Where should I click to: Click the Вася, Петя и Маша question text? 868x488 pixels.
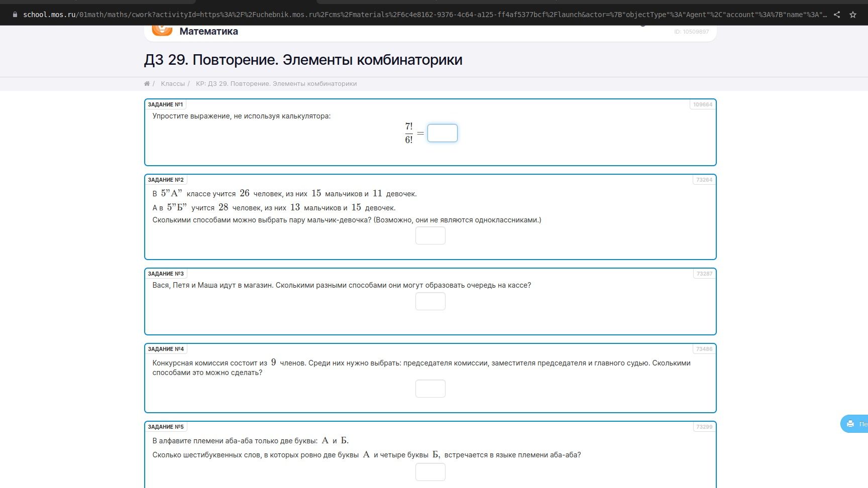tap(342, 285)
